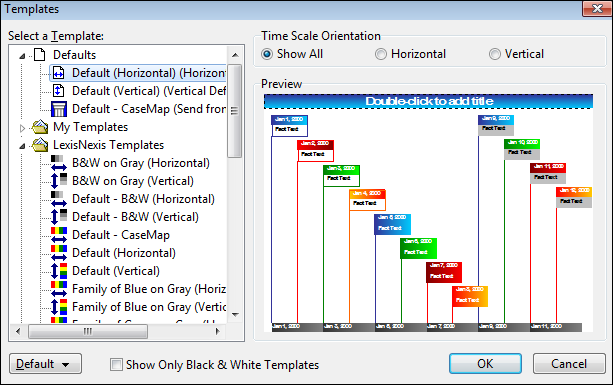The height and width of the screenshot is (385, 613).
Task: Select Default (Horizontal) (Horizon template row
Action: click(138, 73)
